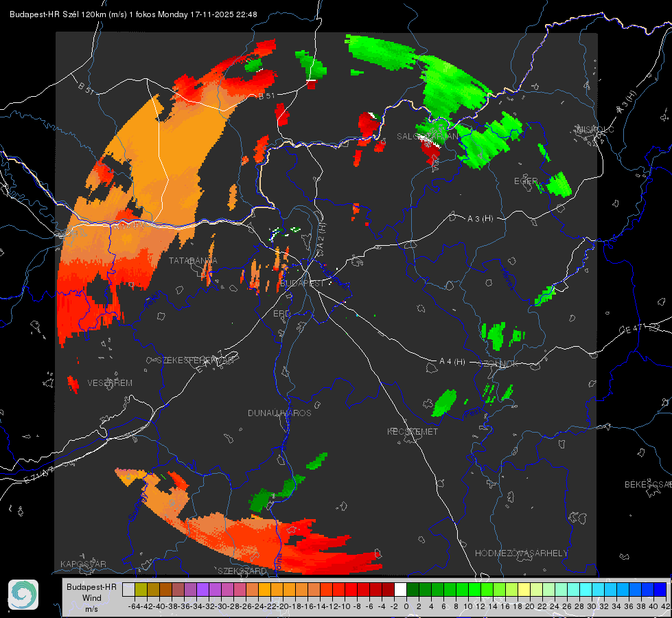Select the olive legend swatch after -64

click(x=141, y=589)
